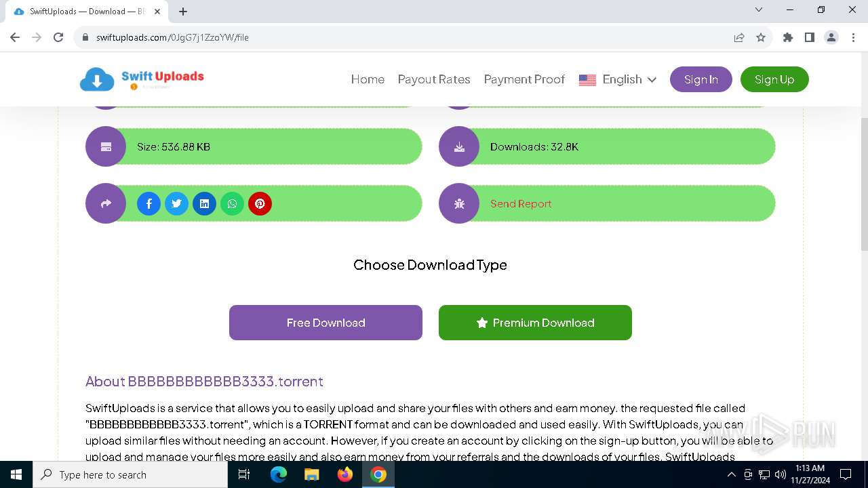View site information lock icon

point(85,37)
